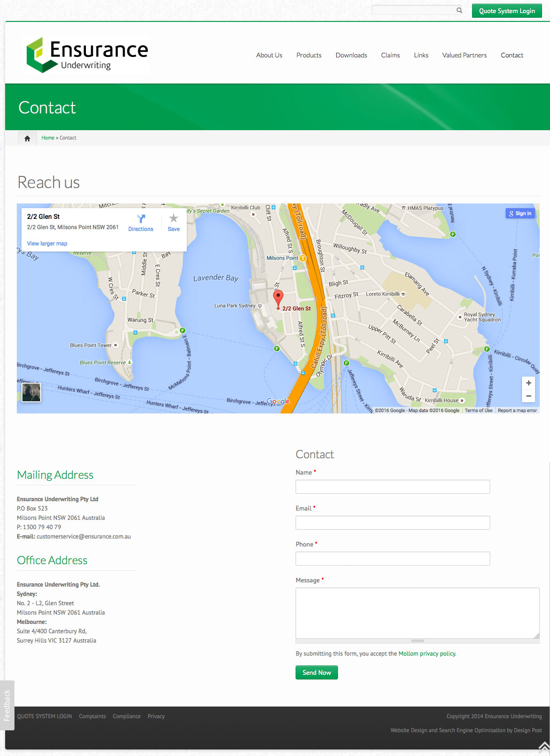Click the View larger map link

pyautogui.click(x=47, y=244)
